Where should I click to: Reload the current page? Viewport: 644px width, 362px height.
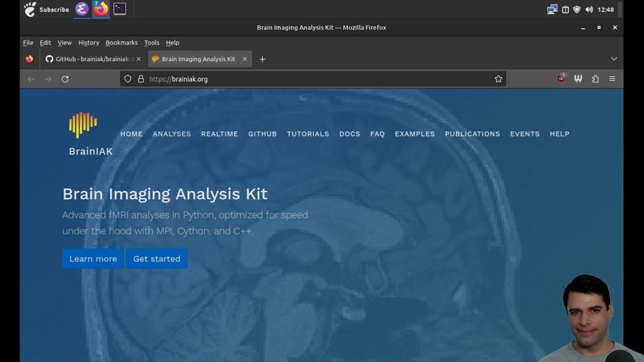point(65,79)
